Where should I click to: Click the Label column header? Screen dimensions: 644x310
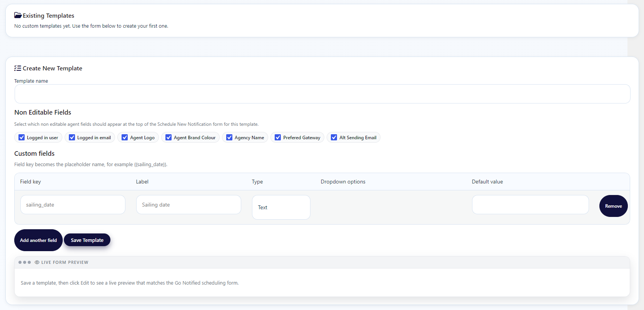coord(142,182)
